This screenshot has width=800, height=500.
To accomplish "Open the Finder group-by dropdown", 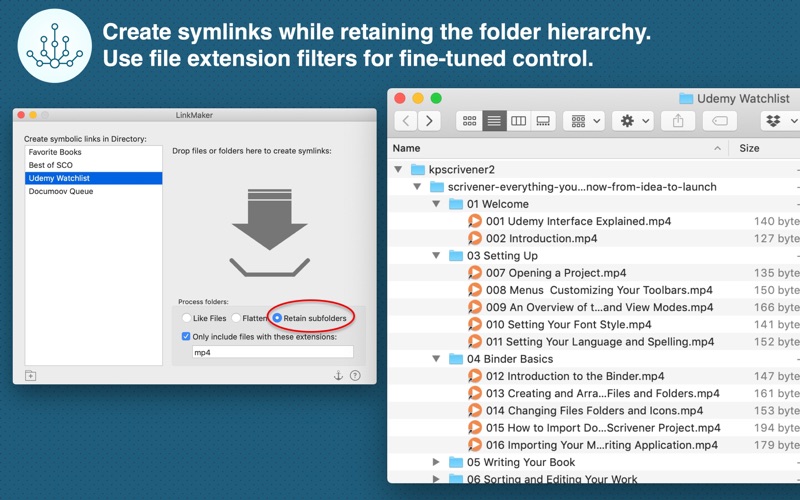I will [584, 121].
